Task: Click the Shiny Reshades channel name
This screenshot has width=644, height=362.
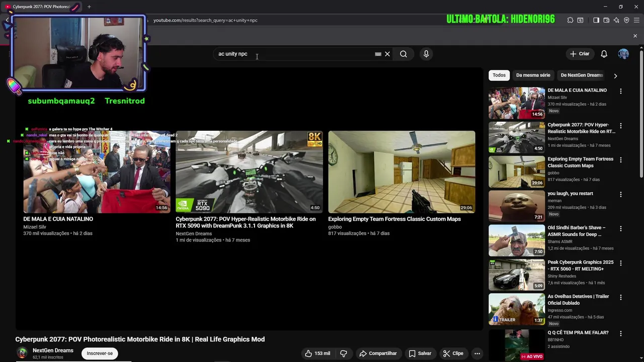Action: 562,276
